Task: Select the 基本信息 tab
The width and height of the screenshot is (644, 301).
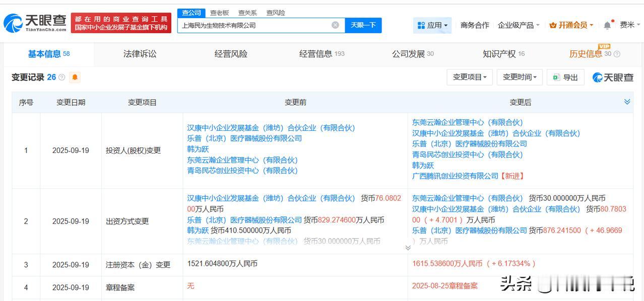Action: tap(49, 54)
